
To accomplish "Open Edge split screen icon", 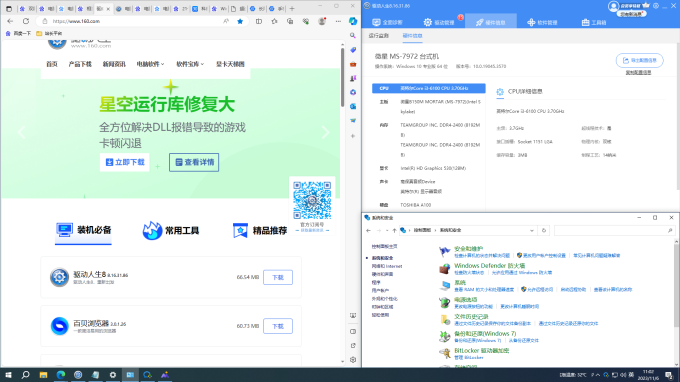I will pyautogui.click(x=259, y=21).
